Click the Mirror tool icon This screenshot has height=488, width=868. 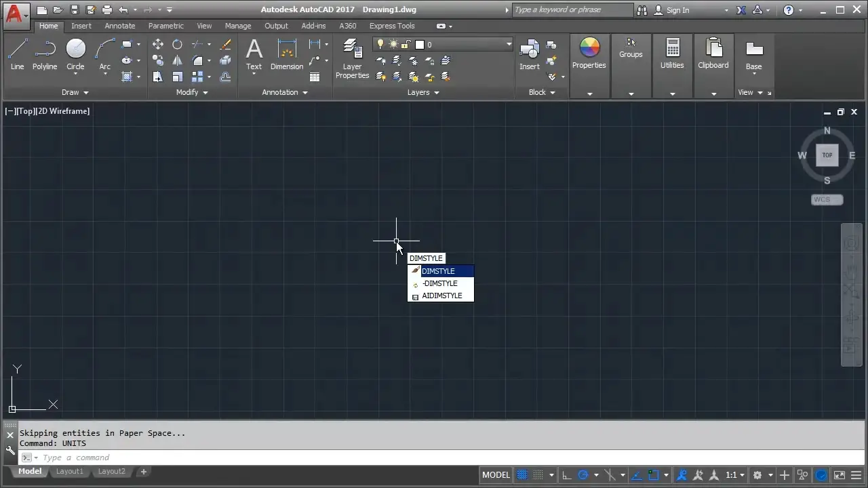[x=177, y=60]
